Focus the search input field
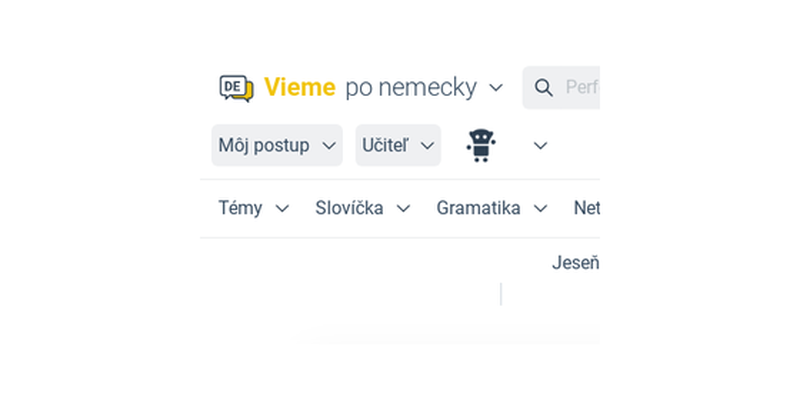This screenshot has height=400, width=800. click(561, 87)
